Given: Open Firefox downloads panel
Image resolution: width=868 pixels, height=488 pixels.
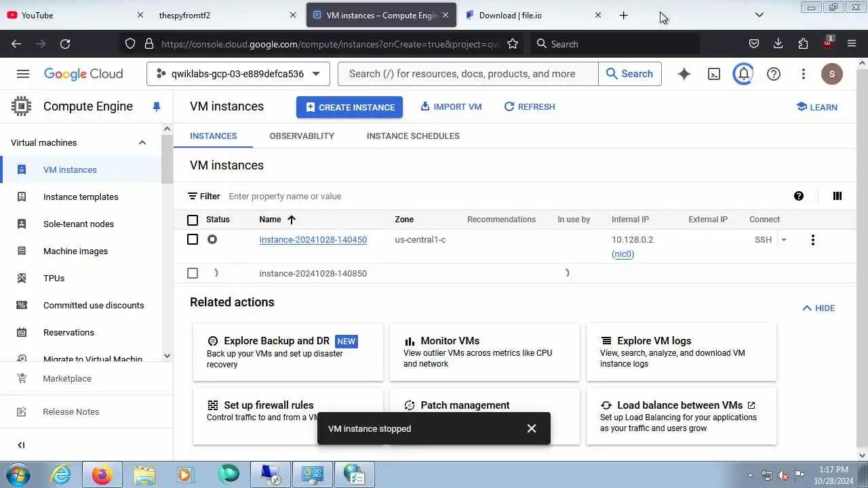Looking at the screenshot, I should pyautogui.click(x=778, y=43).
